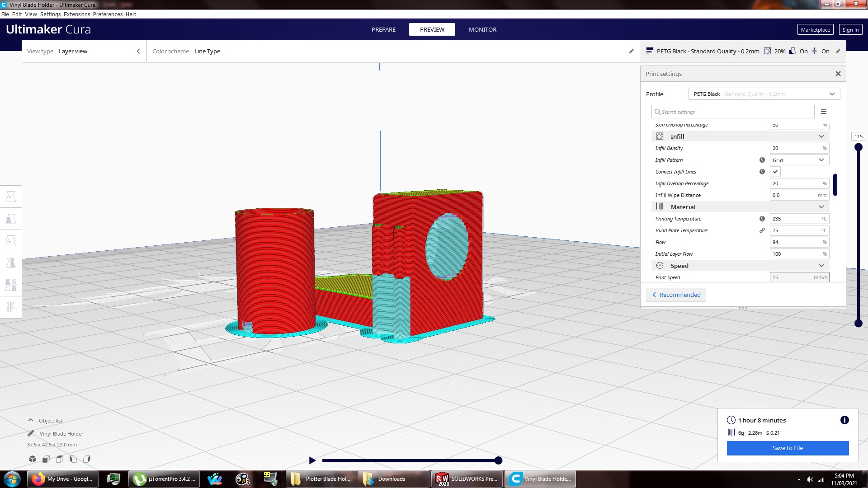868x488 pixels.
Task: Open the Infill Pattern dropdown
Action: (x=799, y=160)
